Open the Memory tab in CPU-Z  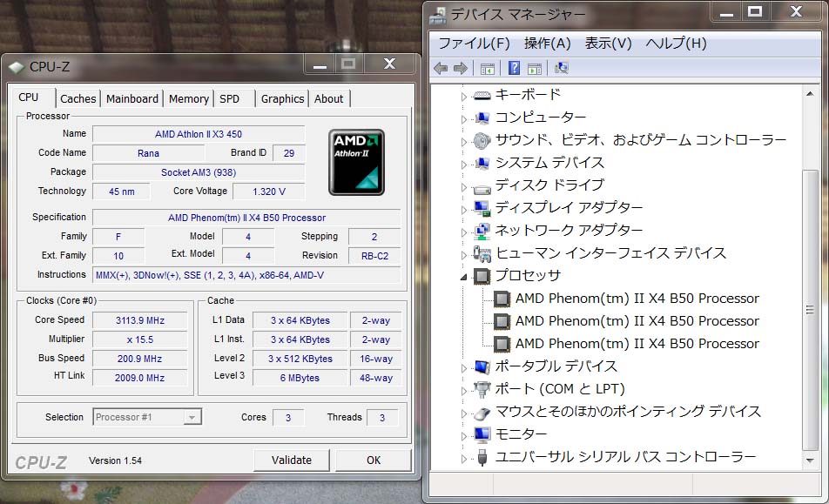pyautogui.click(x=189, y=98)
